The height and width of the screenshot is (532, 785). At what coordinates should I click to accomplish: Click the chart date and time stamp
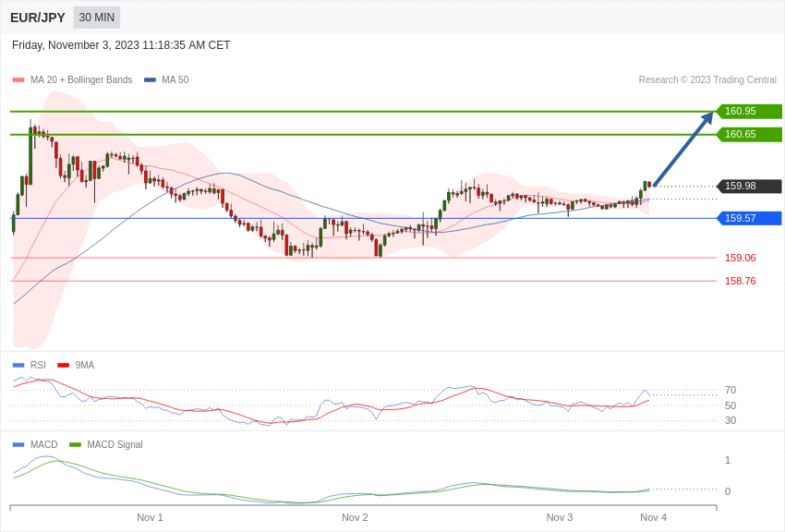(x=121, y=45)
